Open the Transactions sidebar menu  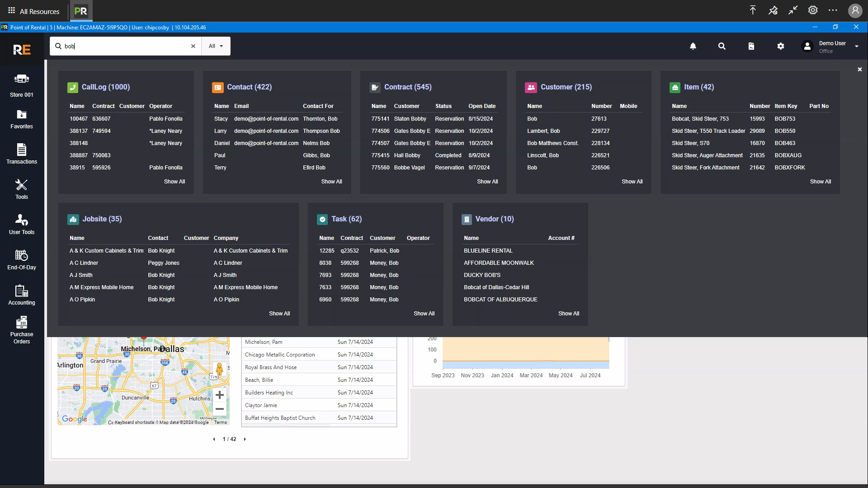(x=22, y=154)
